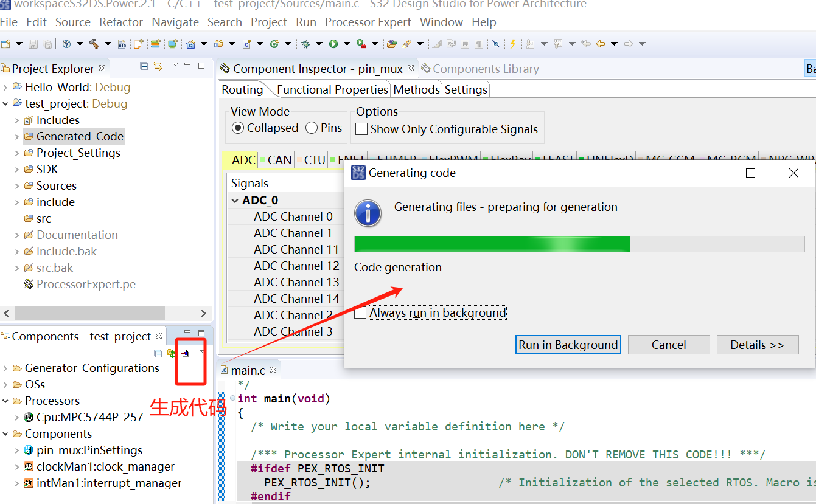
Task: Collapse the ADC_0 signals group
Action: [x=235, y=200]
